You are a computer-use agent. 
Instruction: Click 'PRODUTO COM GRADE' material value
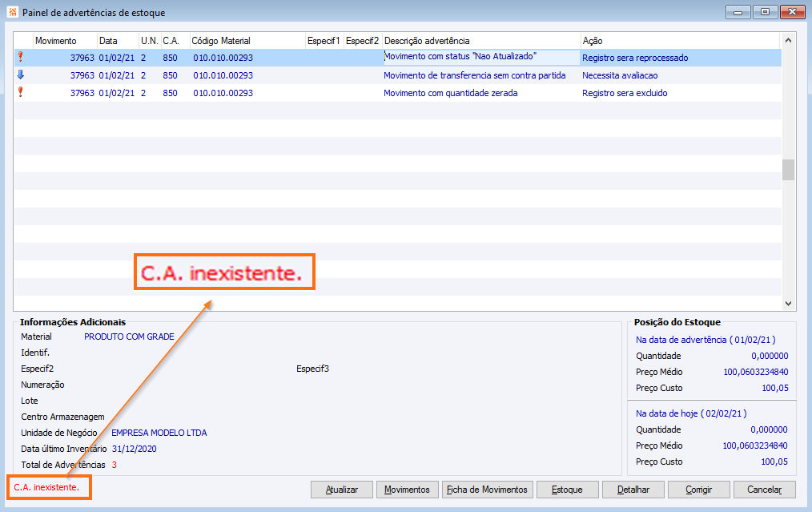[x=129, y=337]
